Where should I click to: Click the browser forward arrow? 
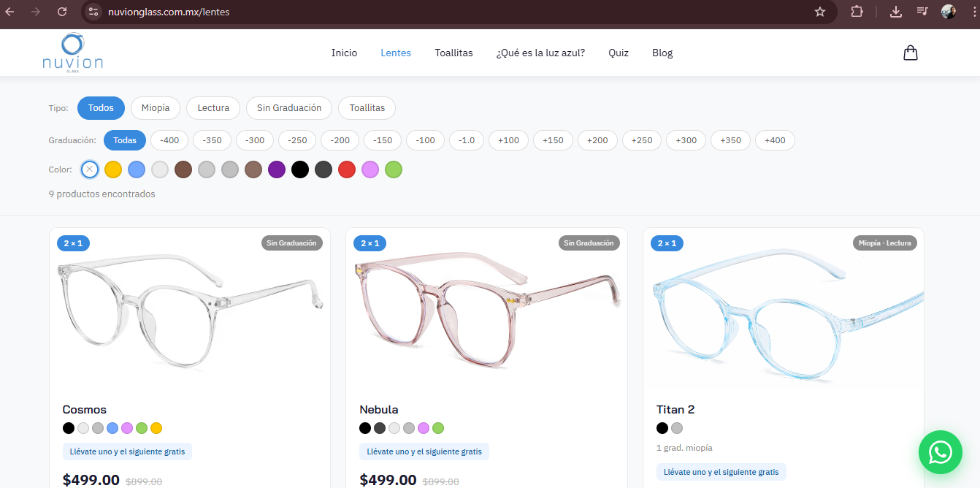pos(36,12)
